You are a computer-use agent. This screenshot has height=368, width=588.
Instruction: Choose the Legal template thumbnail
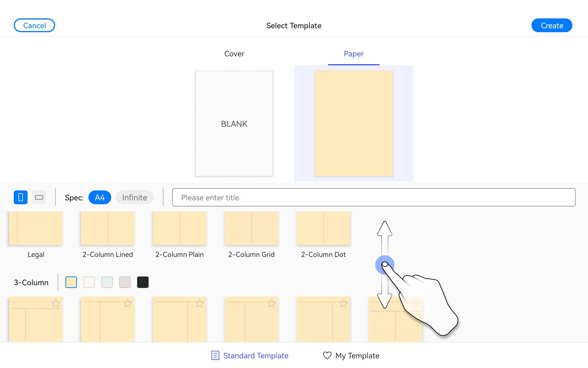pos(36,228)
